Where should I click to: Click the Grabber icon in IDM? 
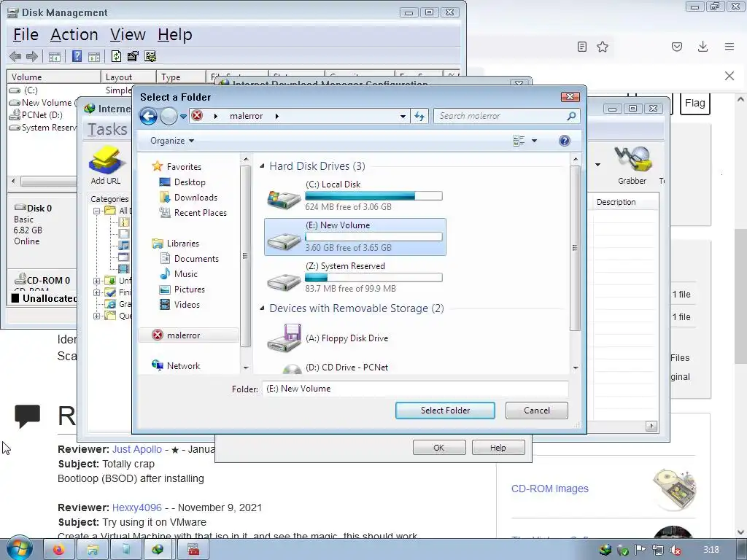(632, 166)
